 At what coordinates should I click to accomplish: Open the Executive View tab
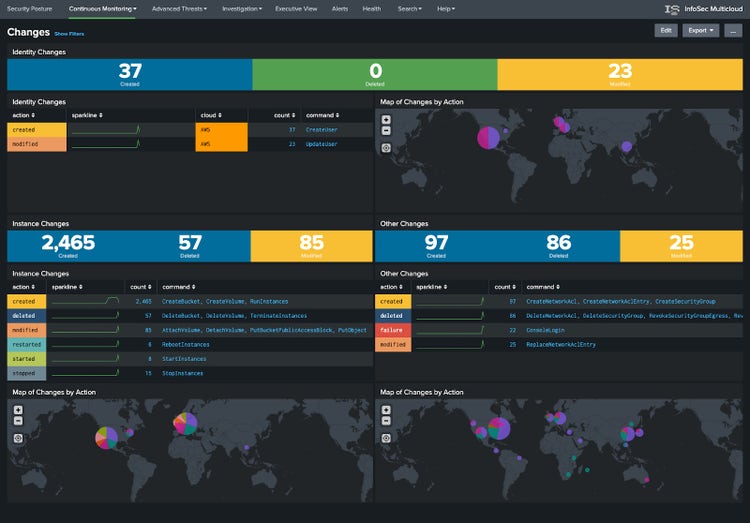296,8
